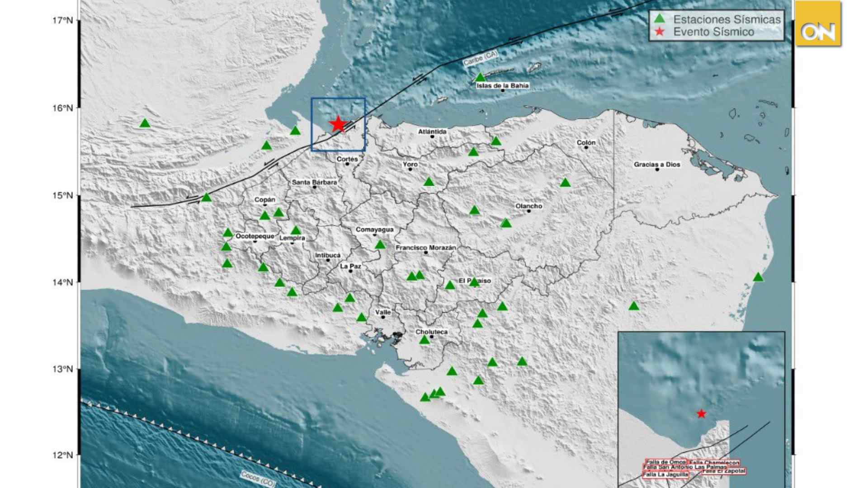Click the 'Intibucá' label

328,256
